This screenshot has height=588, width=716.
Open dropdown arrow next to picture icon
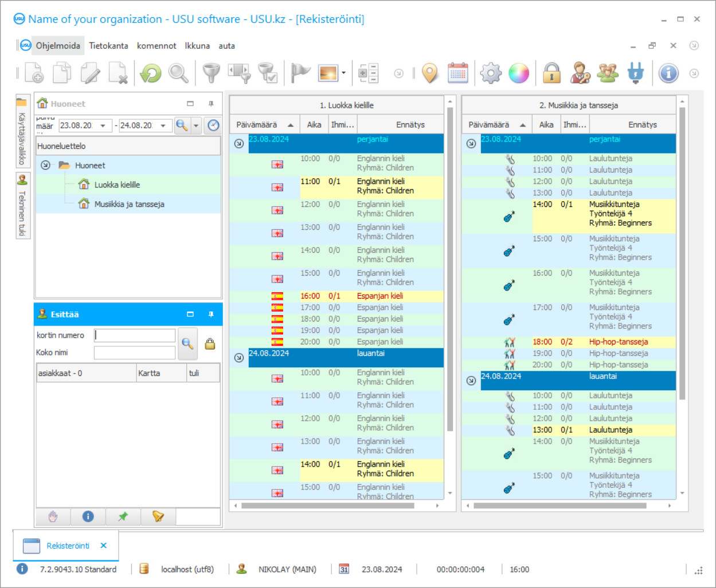(x=343, y=73)
